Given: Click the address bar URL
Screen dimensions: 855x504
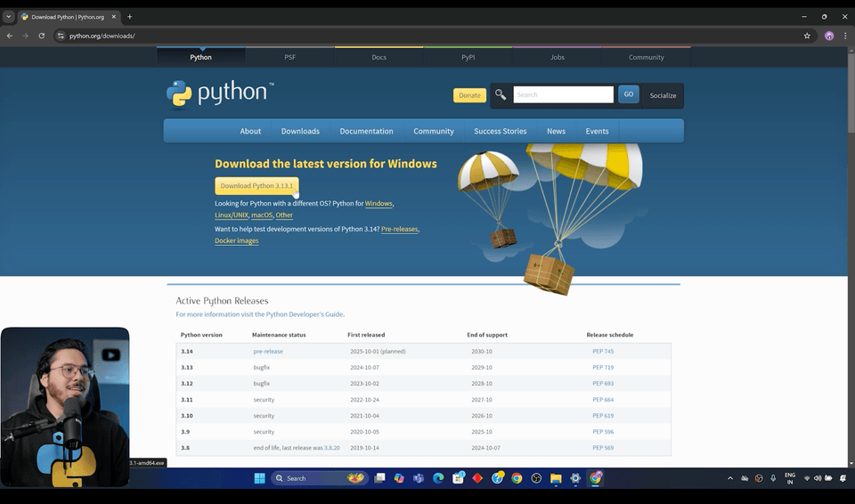Looking at the screenshot, I should [102, 36].
